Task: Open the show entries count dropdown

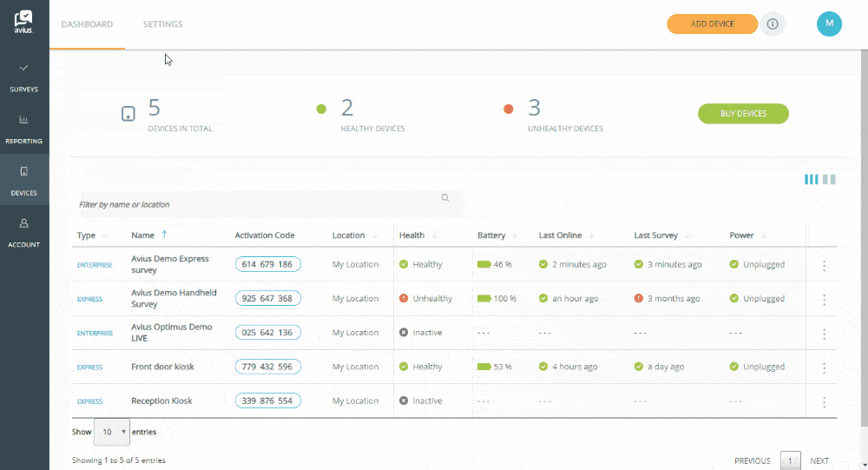Action: point(112,432)
